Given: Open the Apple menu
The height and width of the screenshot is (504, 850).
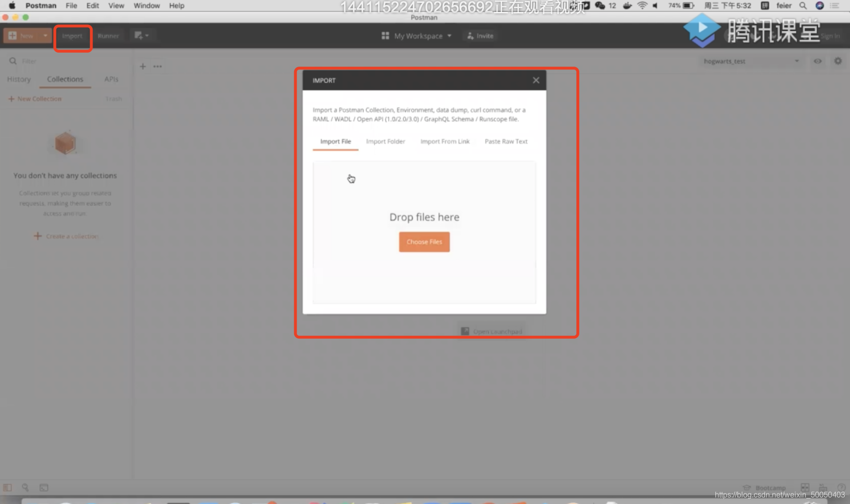Looking at the screenshot, I should [12, 6].
